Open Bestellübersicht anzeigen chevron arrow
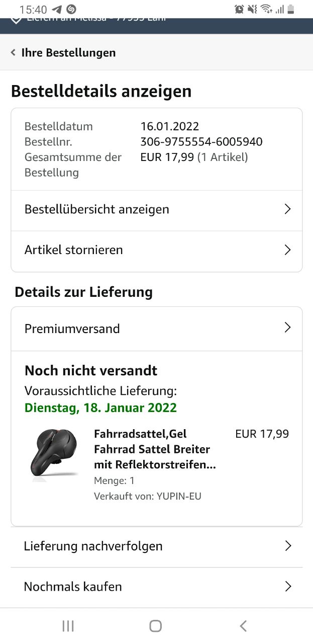313x644 pixels. coord(287,209)
